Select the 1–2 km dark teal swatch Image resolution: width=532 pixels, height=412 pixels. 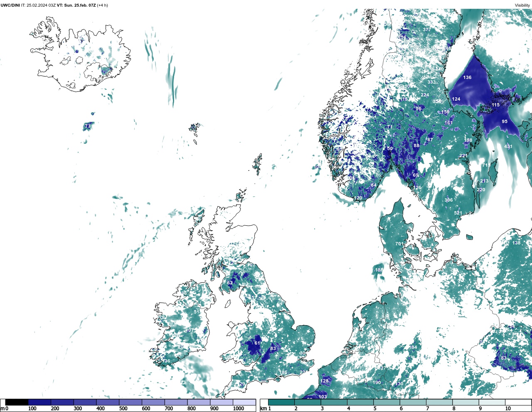tap(281, 402)
